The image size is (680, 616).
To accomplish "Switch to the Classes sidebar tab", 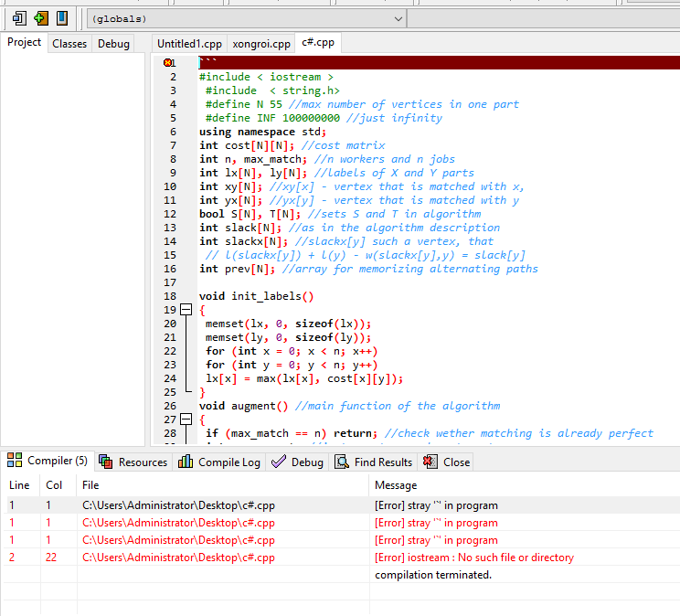I will (69, 44).
